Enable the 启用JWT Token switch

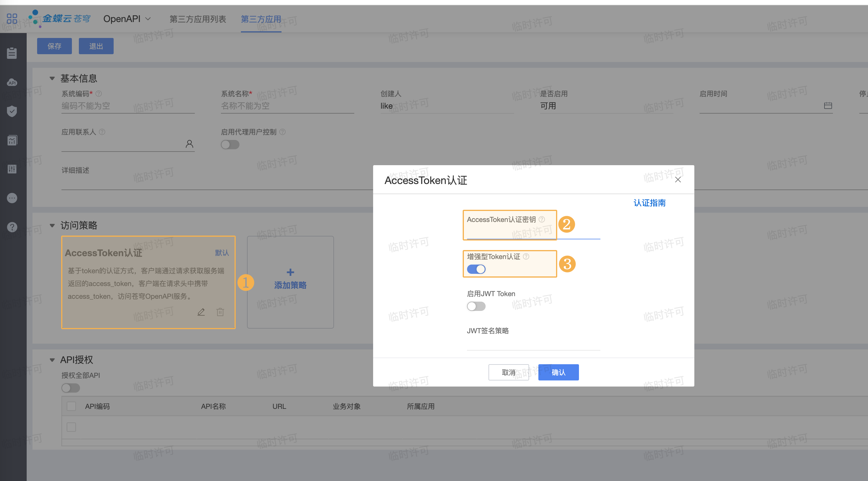click(x=476, y=306)
